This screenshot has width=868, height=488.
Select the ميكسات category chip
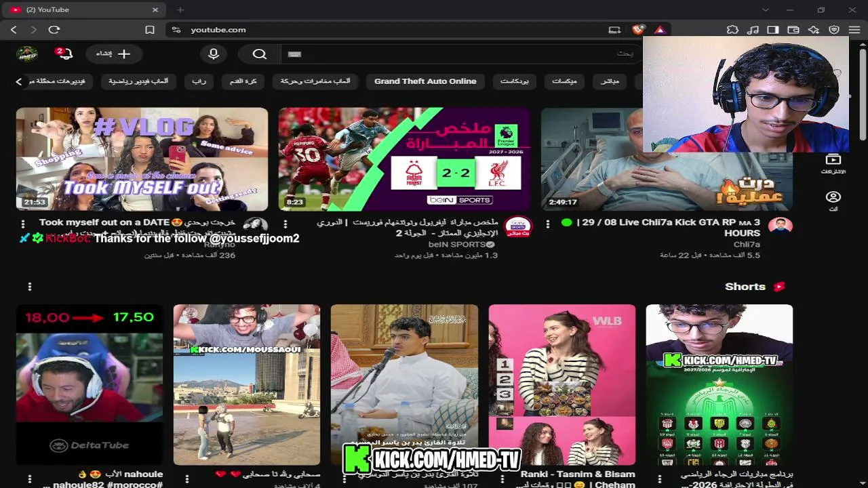point(564,81)
